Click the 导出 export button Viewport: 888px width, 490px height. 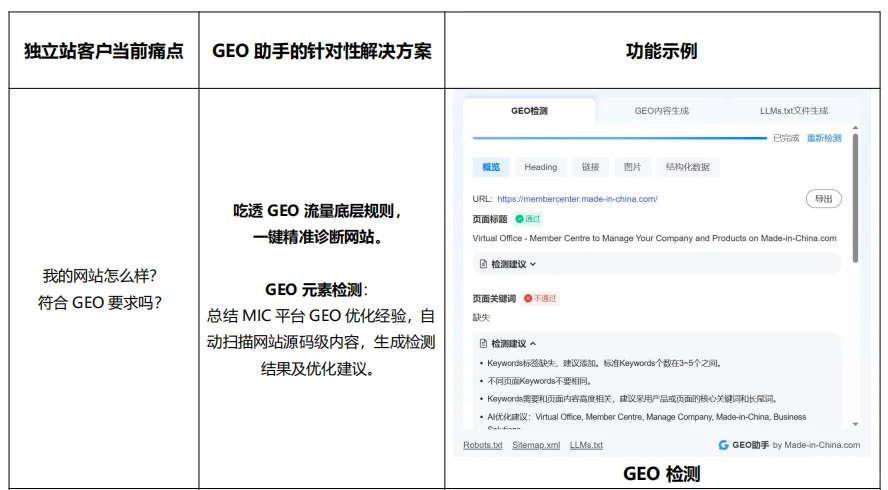(823, 199)
